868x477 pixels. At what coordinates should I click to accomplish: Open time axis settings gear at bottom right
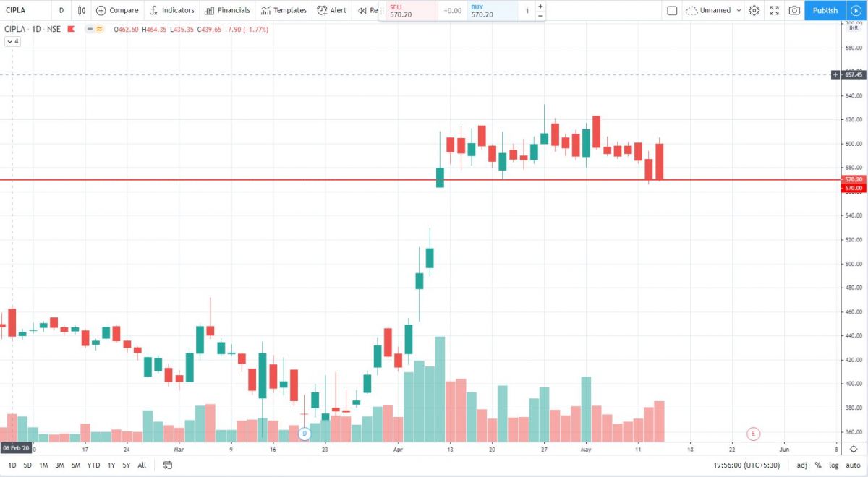coord(854,449)
